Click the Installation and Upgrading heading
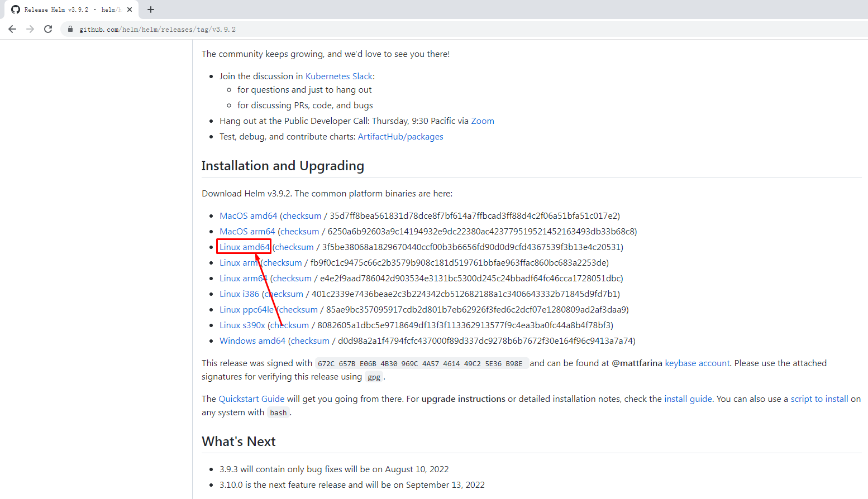This screenshot has width=868, height=499. click(x=283, y=166)
